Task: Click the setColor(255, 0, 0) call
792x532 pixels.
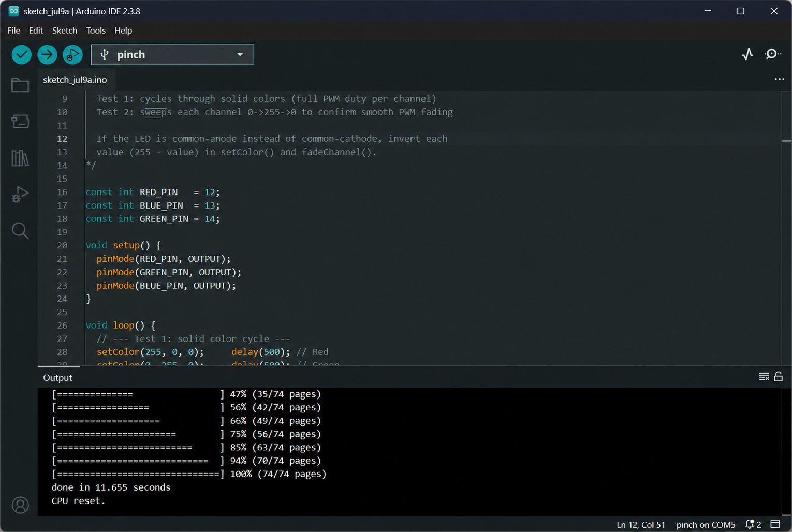Action: click(150, 352)
